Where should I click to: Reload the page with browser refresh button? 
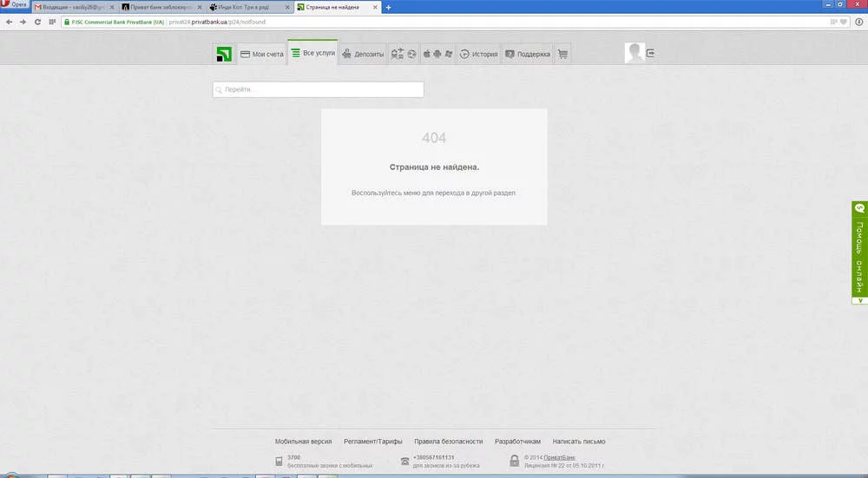(37, 22)
